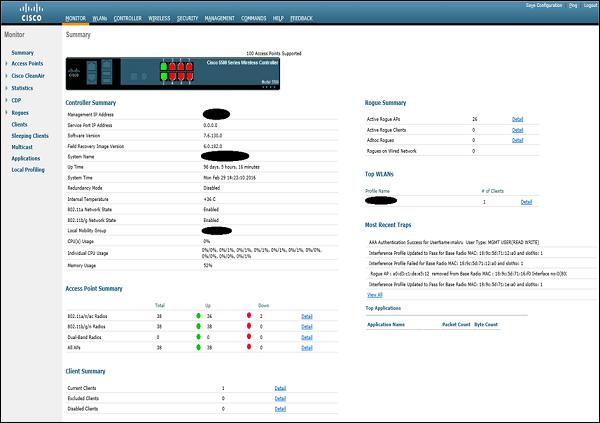Click the red Down indicator for Dual-Band Radios
Screen dimensions: 600x423
point(249,336)
